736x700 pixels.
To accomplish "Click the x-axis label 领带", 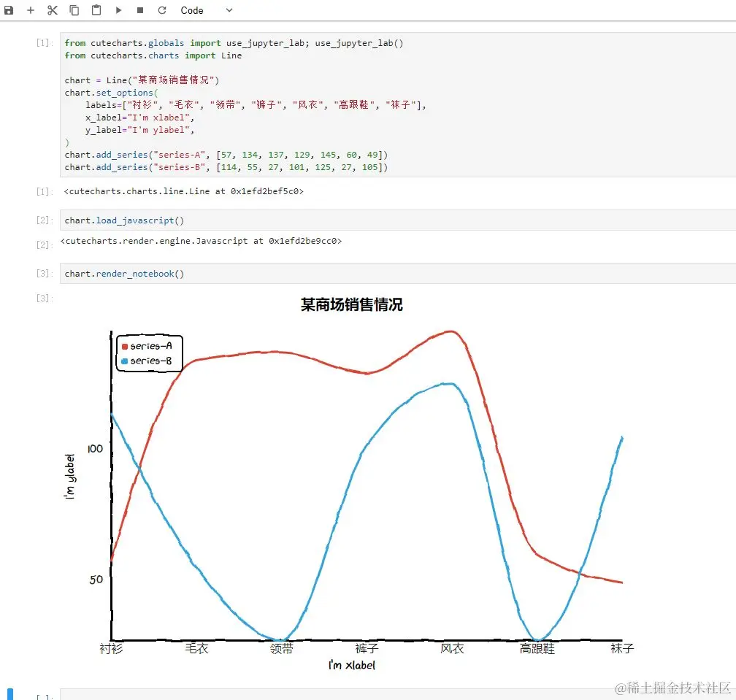I will point(282,648).
